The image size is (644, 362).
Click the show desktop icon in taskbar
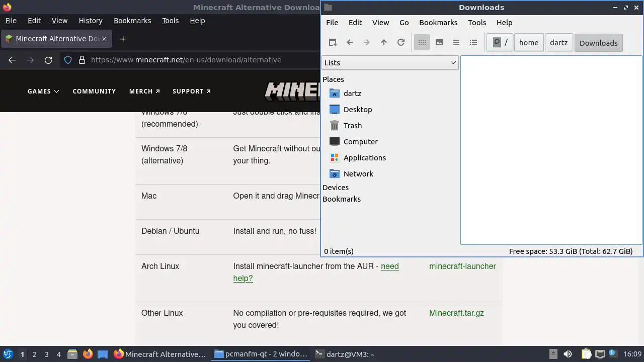pos(103,354)
